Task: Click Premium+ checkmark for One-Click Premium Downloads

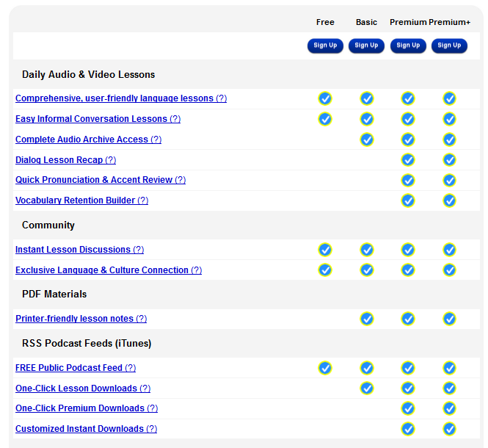Action: click(449, 409)
